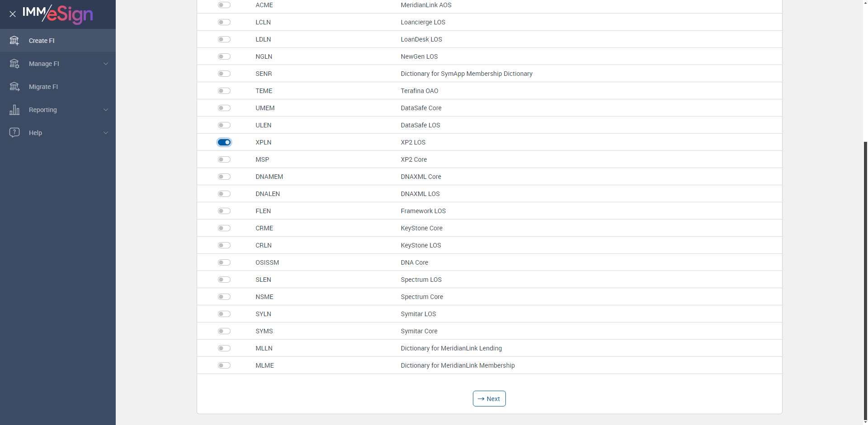Enable the NGLN NewGen LOS toggle
Screen dimensions: 868x425
(x=224, y=56)
